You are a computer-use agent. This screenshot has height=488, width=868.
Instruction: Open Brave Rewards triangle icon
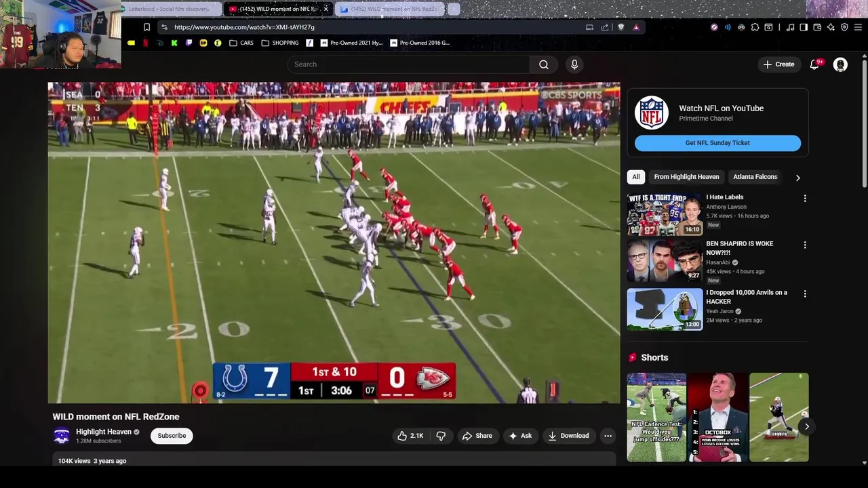pyautogui.click(x=636, y=27)
